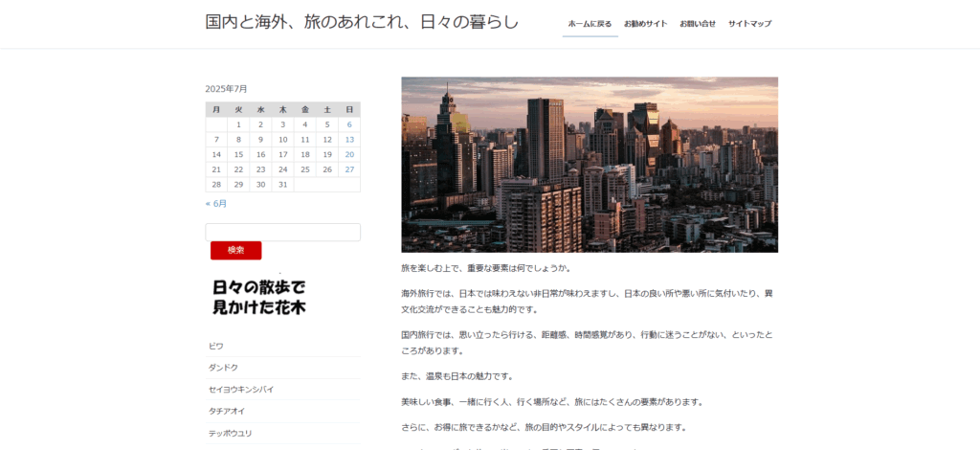
Task: Open calendar date 27 posts
Action: point(349,169)
